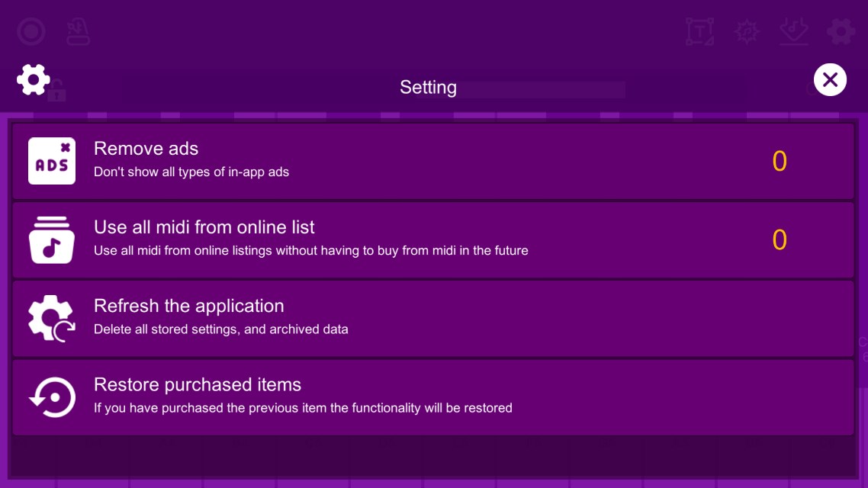Click the Remove ads price value 0
The image size is (868, 488).
click(779, 161)
